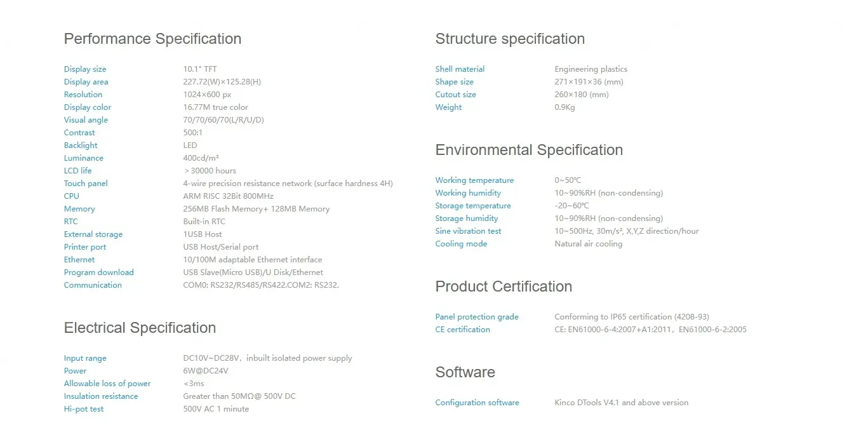Click the Panel protection grade label
Screen dimensions: 868x437
pyautogui.click(x=477, y=317)
